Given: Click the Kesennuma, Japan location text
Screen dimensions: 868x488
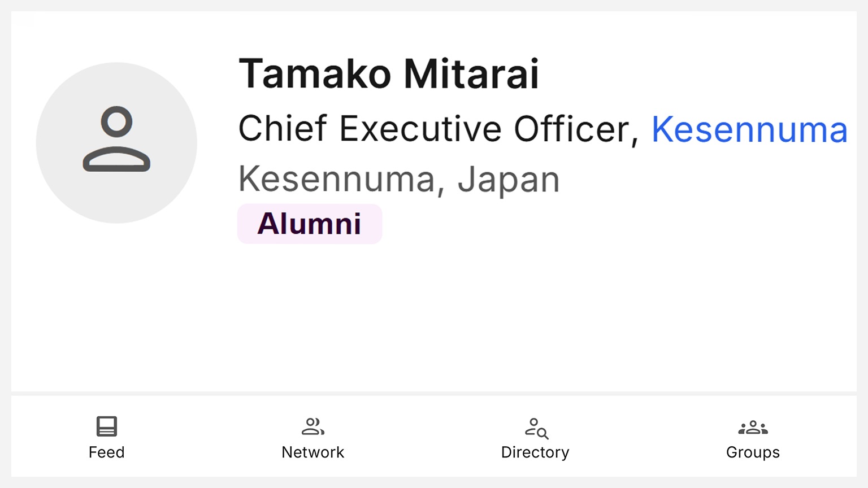Looking at the screenshot, I should (x=398, y=178).
